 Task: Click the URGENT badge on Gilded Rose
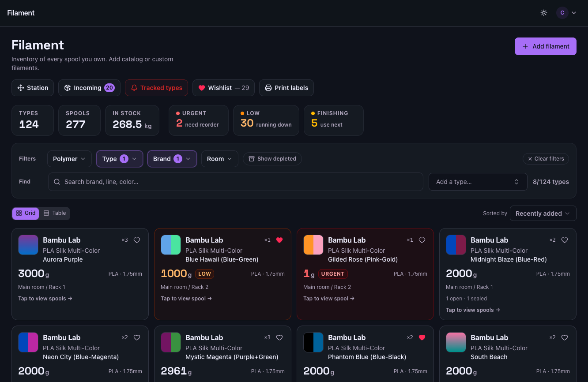333,274
